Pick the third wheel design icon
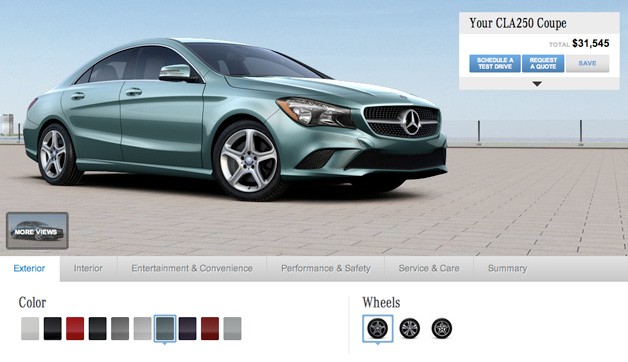The height and width of the screenshot is (362, 628). pyautogui.click(x=442, y=328)
